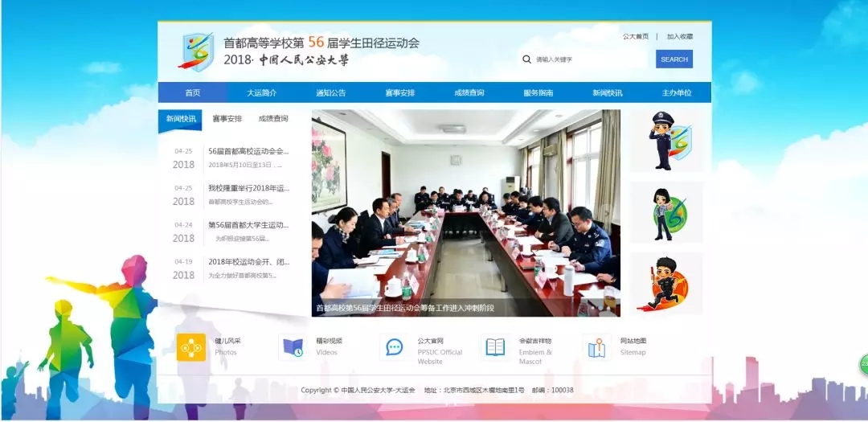868x422 pixels.
Task: Switch to the 成绩查询 sidebar tab
Action: click(273, 119)
